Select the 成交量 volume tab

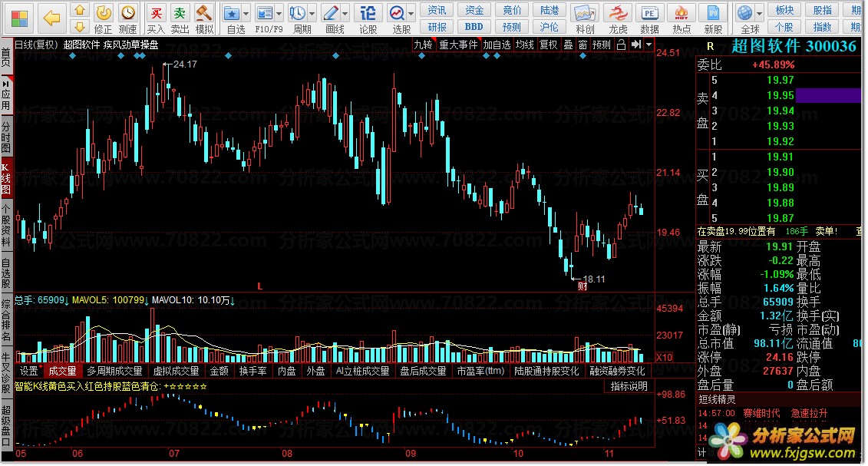[63, 371]
